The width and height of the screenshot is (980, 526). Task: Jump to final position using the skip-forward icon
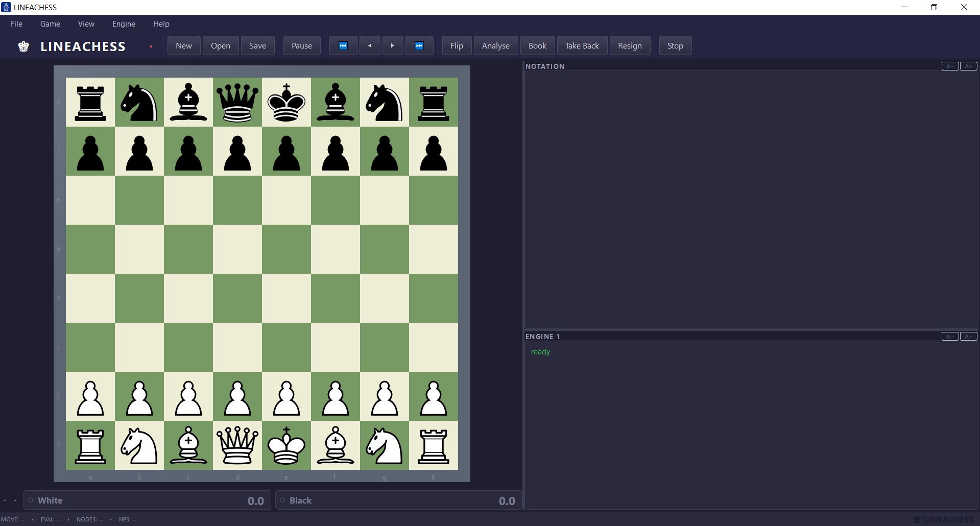[419, 45]
